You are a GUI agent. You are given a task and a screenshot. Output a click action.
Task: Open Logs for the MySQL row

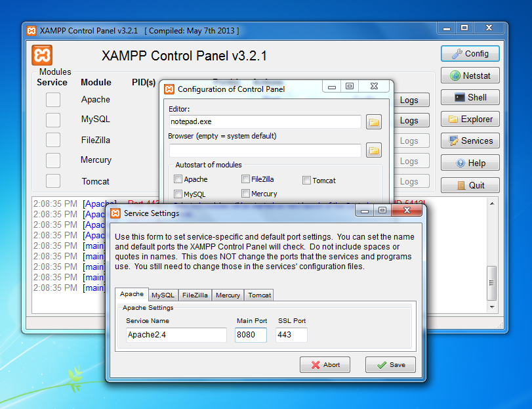[411, 121]
